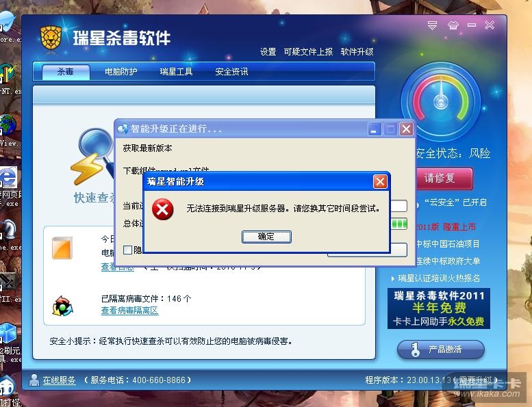This screenshot has height=407, width=532.
Task: Click the online service person icon
Action: click(34, 380)
